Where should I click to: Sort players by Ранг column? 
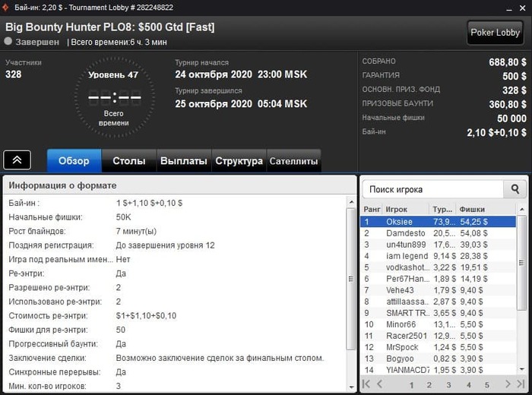click(x=372, y=210)
